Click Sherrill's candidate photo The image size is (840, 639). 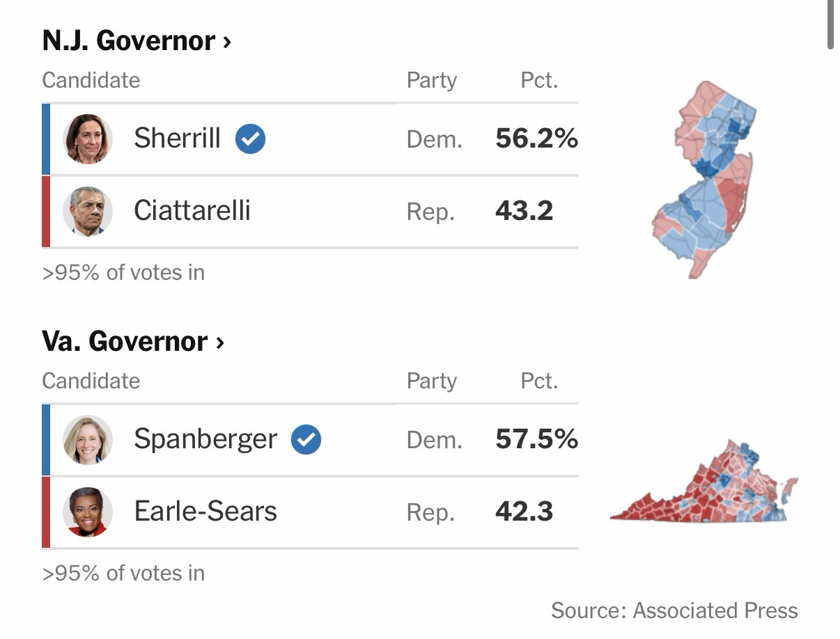[x=88, y=139]
